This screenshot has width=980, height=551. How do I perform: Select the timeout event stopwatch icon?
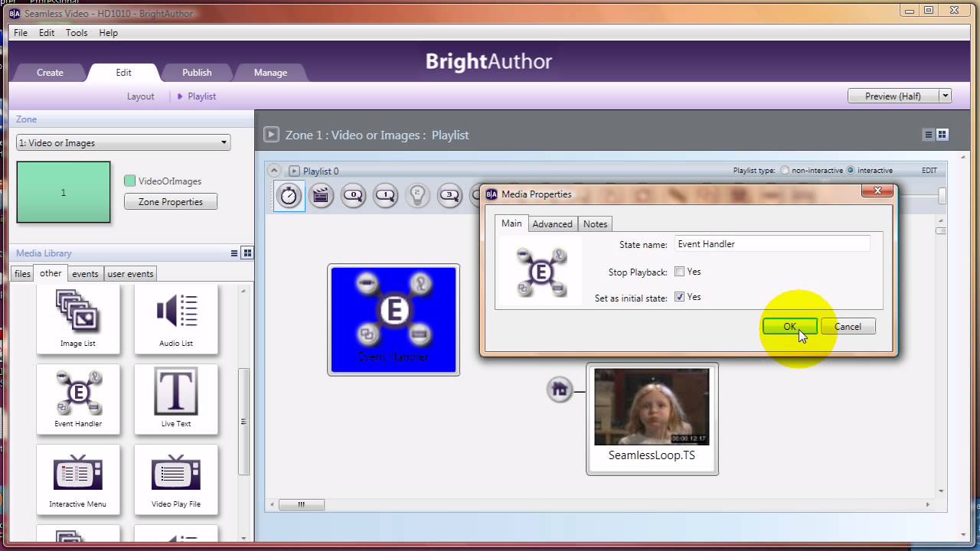[x=289, y=196]
